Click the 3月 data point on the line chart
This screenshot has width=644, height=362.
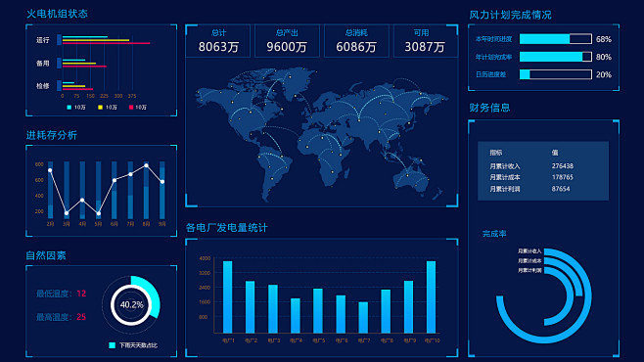[x=67, y=213]
